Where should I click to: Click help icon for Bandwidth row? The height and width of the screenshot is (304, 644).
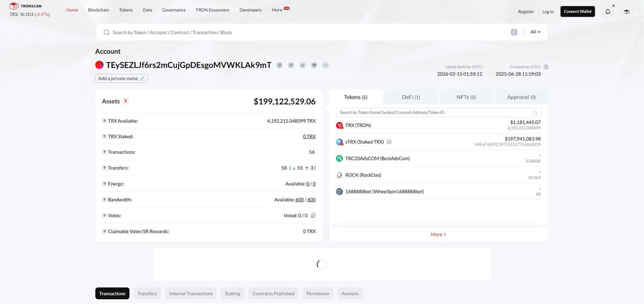click(x=104, y=199)
